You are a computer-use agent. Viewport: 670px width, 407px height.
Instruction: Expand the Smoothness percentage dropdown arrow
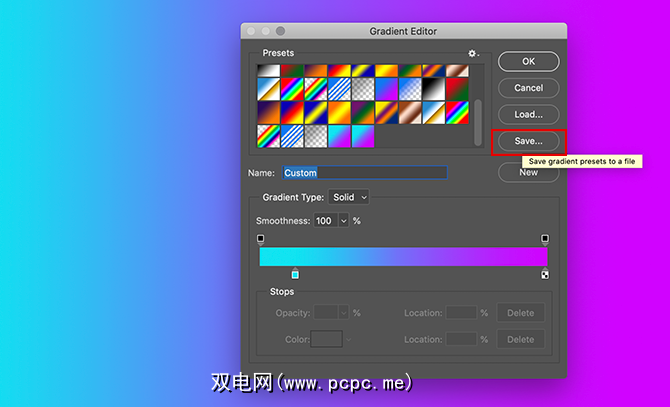pyautogui.click(x=343, y=220)
